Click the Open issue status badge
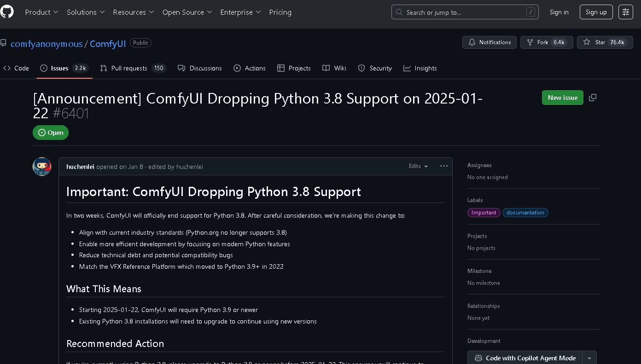The height and width of the screenshot is (364, 641). [x=51, y=133]
